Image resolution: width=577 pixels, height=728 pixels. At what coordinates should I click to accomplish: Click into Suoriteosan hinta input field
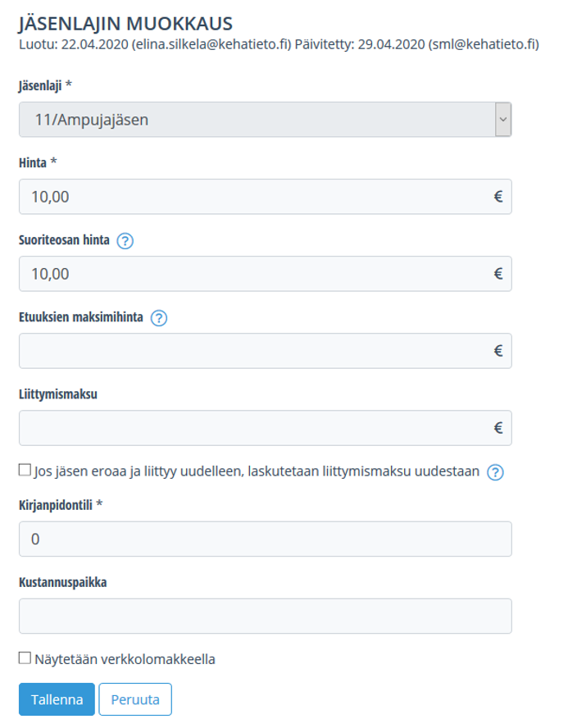254,274
